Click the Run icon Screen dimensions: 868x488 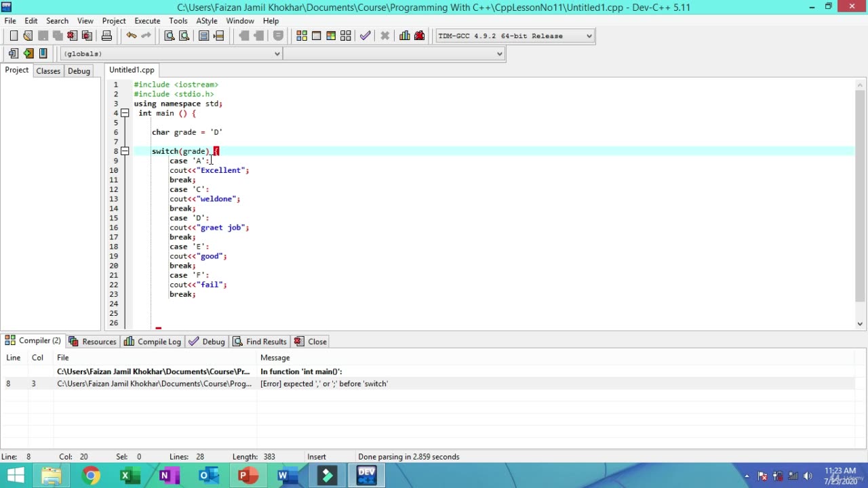coord(316,36)
